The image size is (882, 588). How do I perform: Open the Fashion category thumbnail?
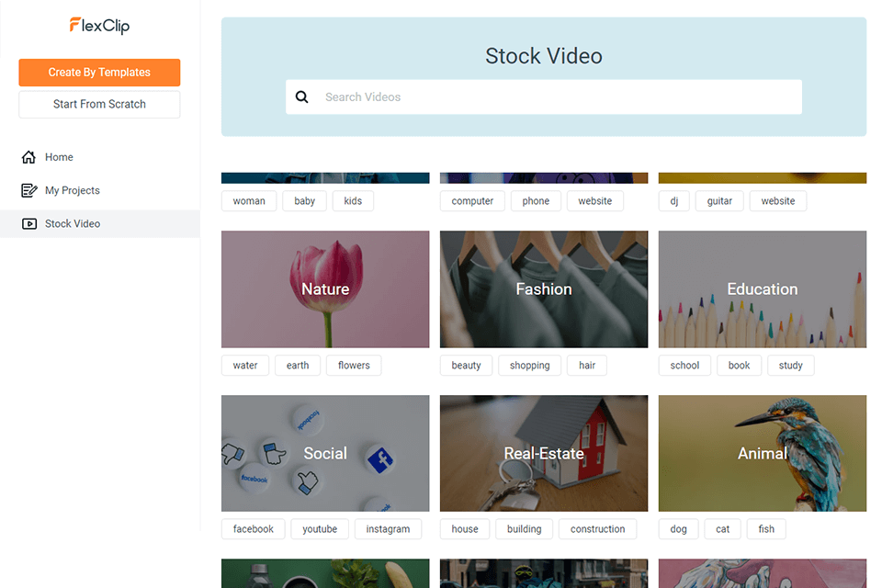pyautogui.click(x=543, y=289)
